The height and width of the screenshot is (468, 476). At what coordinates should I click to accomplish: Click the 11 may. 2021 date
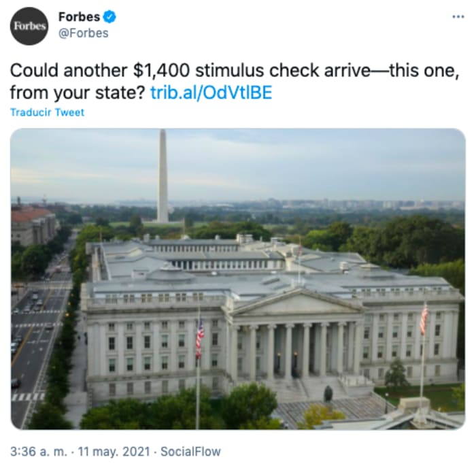[x=114, y=451]
